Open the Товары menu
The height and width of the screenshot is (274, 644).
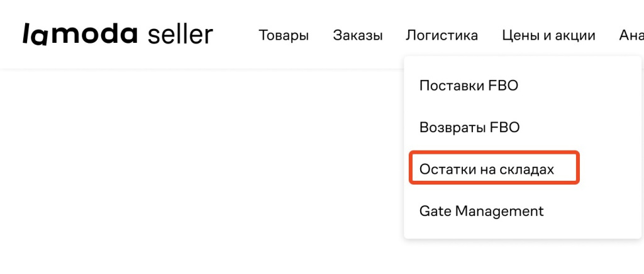point(284,35)
